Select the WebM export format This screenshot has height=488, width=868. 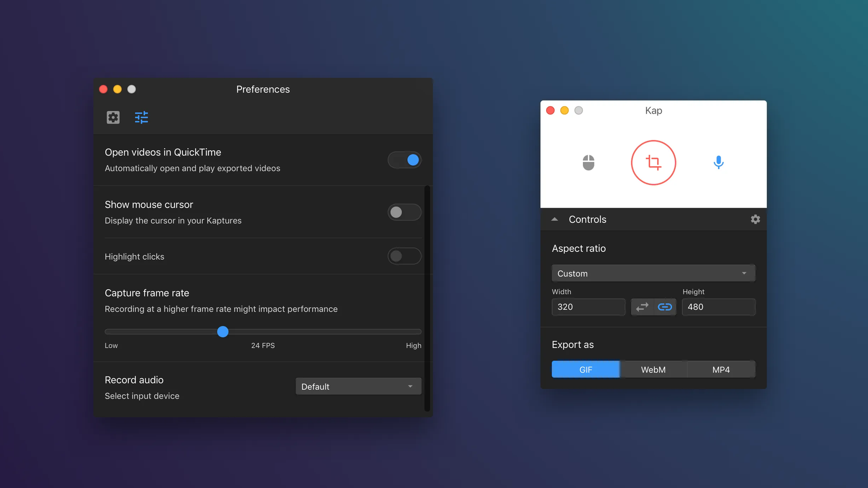[x=653, y=369]
